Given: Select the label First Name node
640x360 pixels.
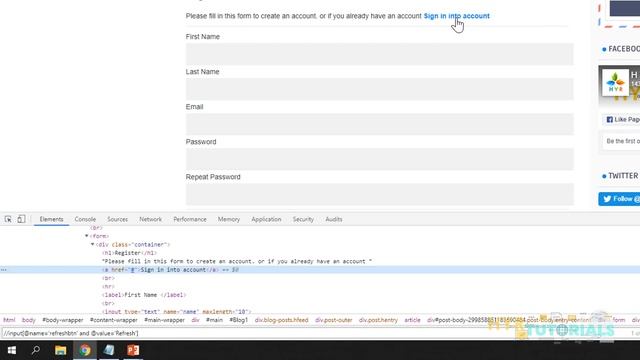Looking at the screenshot, I should coord(144,295).
